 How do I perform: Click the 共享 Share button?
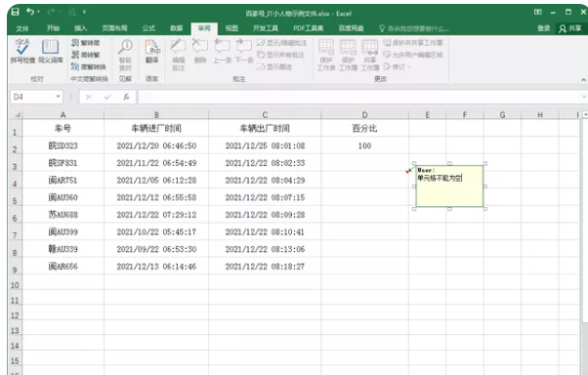[x=570, y=28]
